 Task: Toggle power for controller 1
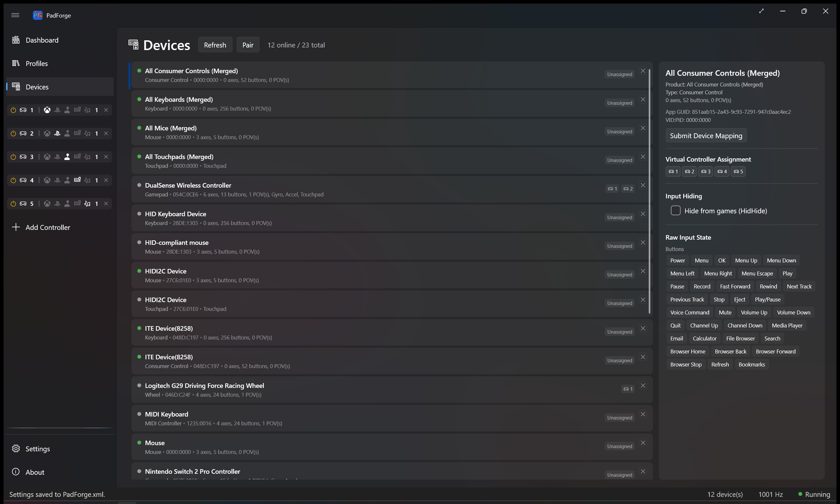point(13,110)
